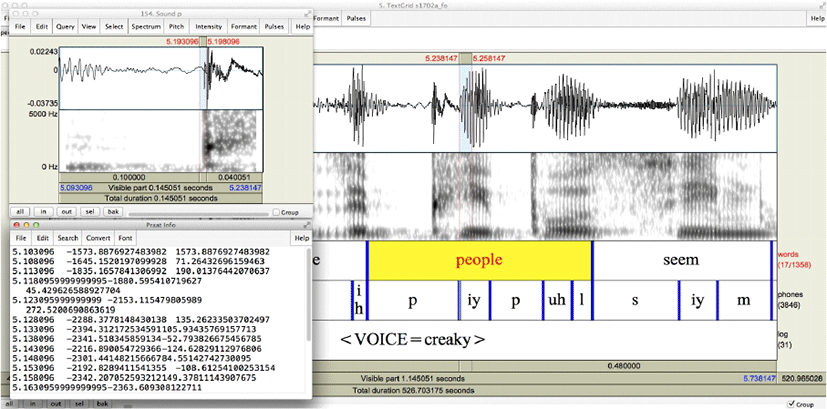The image size is (827, 409).
Task: Open Pulses menu in TextGrid window
Action: (355, 18)
